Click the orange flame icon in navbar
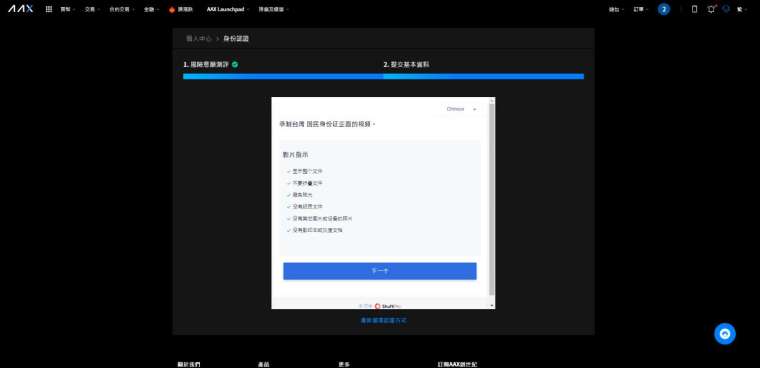760x368 pixels. tap(172, 9)
